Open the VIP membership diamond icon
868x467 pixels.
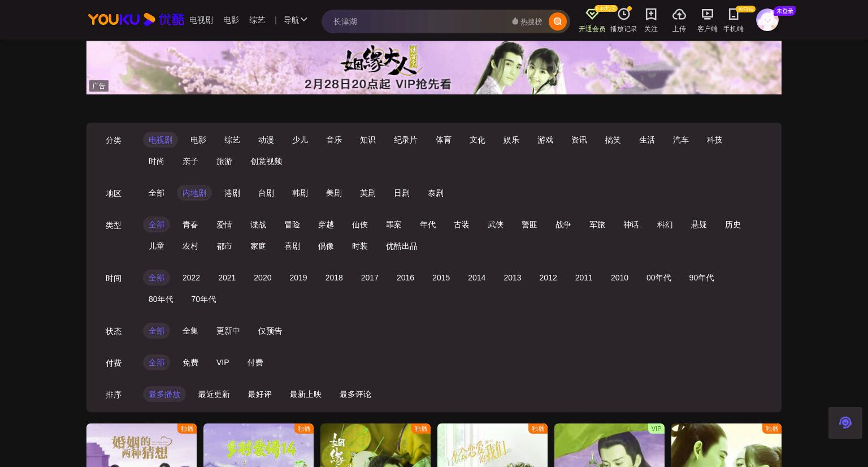coord(592,14)
